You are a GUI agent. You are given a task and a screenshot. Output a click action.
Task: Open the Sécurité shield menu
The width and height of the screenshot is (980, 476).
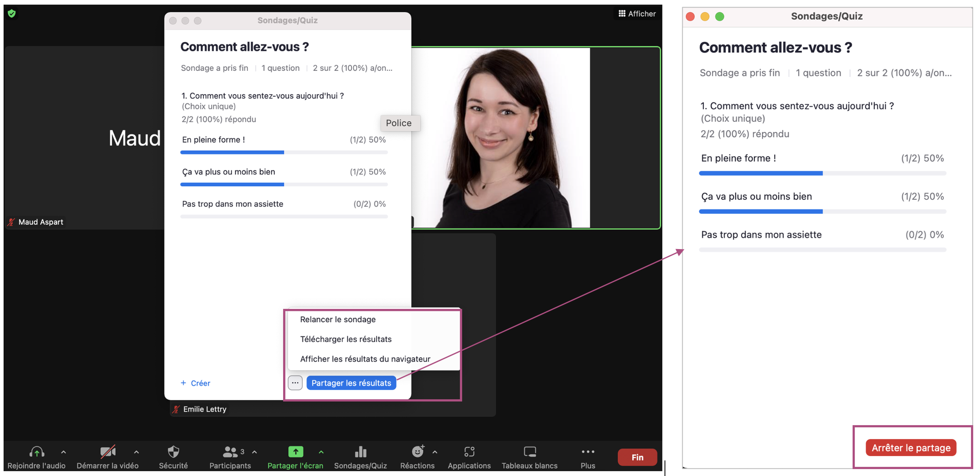[x=173, y=452]
